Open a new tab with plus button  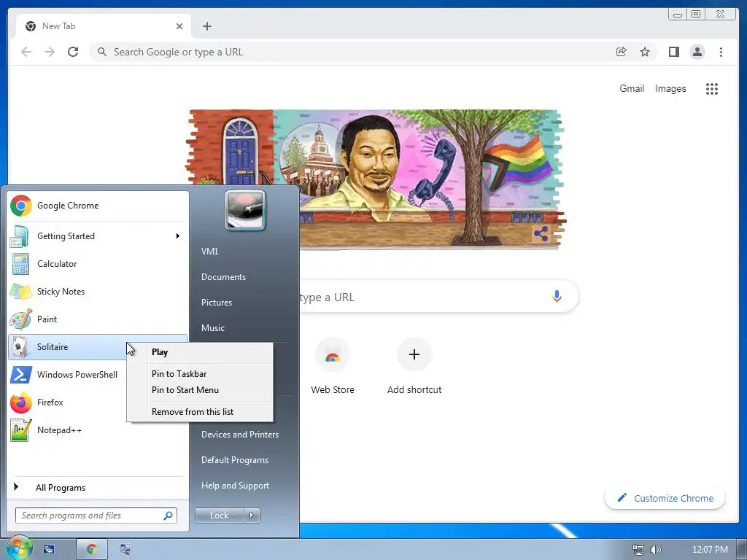pyautogui.click(x=206, y=26)
